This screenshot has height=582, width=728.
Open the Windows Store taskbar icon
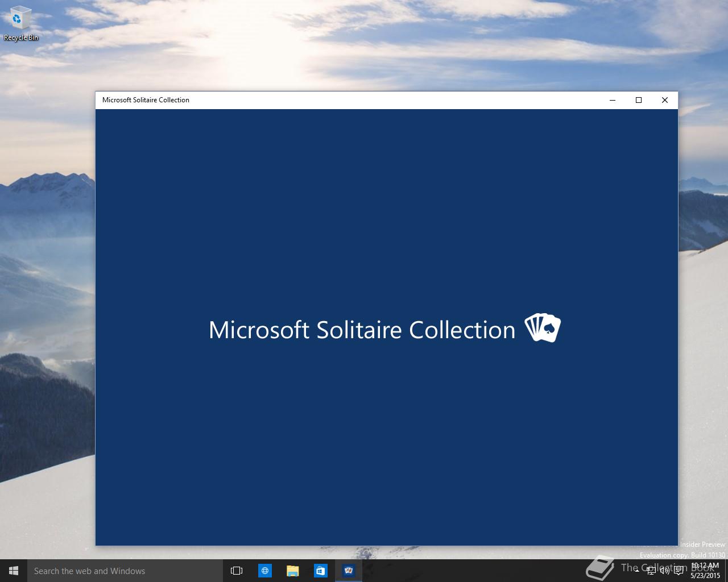(320, 571)
